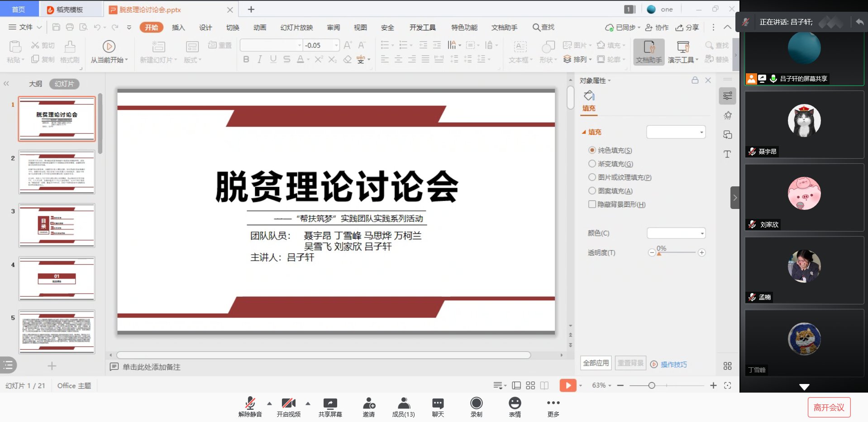Select slide 3 thumbnail
The height and width of the screenshot is (422, 868).
click(57, 225)
